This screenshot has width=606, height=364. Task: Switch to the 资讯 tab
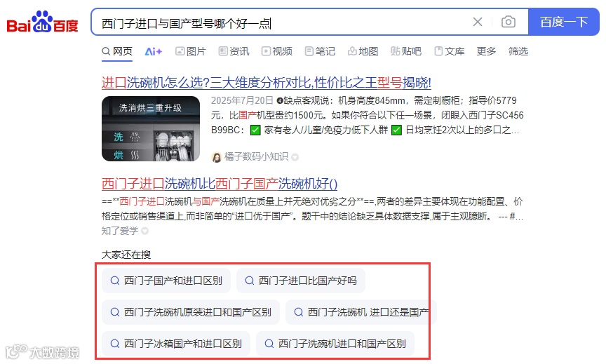coord(234,51)
